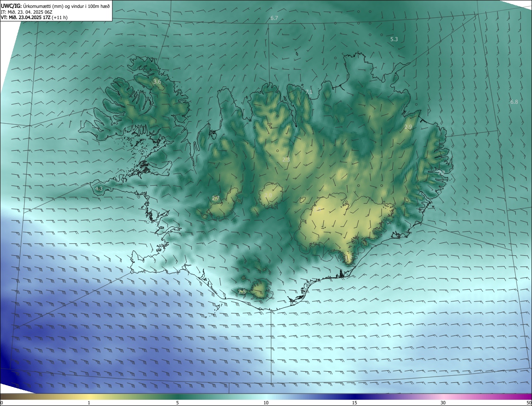The image size is (532, 406).
Task: Click the colorbar tick label 50
Action: tap(529, 403)
